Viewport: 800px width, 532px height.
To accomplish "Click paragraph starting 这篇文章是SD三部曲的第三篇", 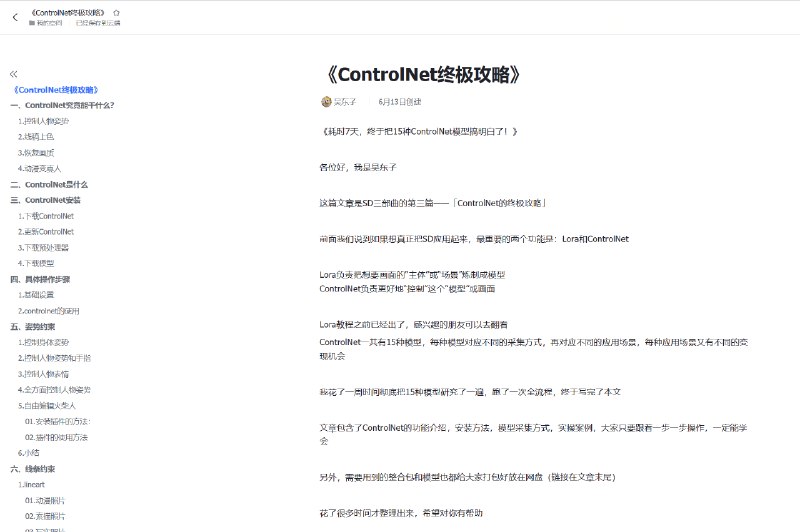I will (433, 203).
